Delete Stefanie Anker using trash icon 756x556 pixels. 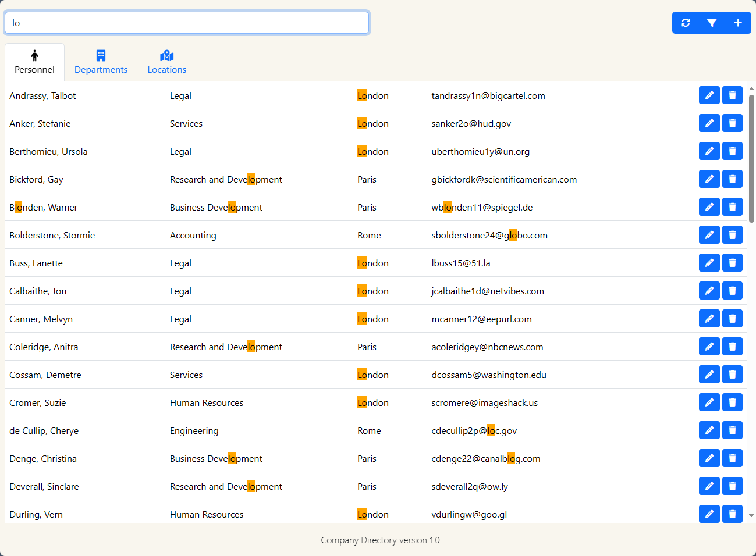(x=732, y=123)
